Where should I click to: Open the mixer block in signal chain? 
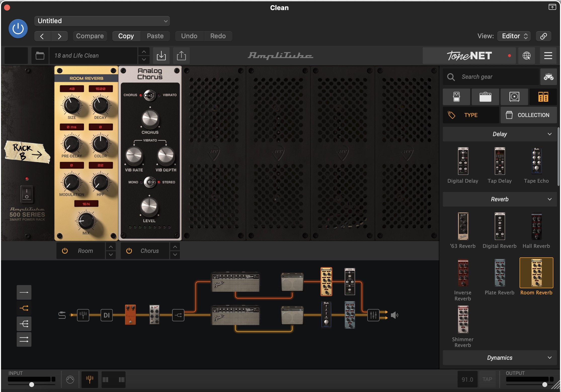pos(373,315)
